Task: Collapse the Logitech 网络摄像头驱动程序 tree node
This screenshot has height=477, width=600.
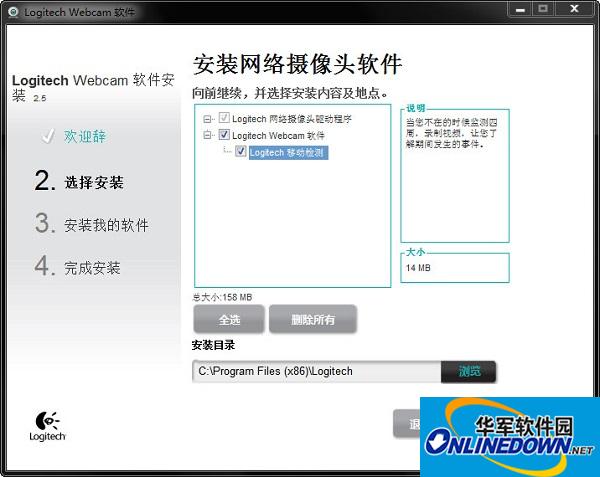Action: (207, 119)
